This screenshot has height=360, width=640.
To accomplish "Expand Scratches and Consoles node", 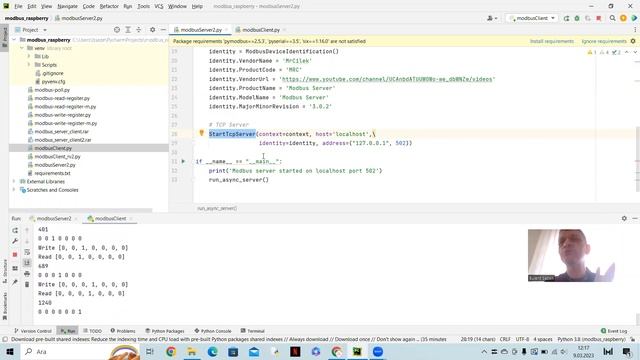I will pos(15,190).
